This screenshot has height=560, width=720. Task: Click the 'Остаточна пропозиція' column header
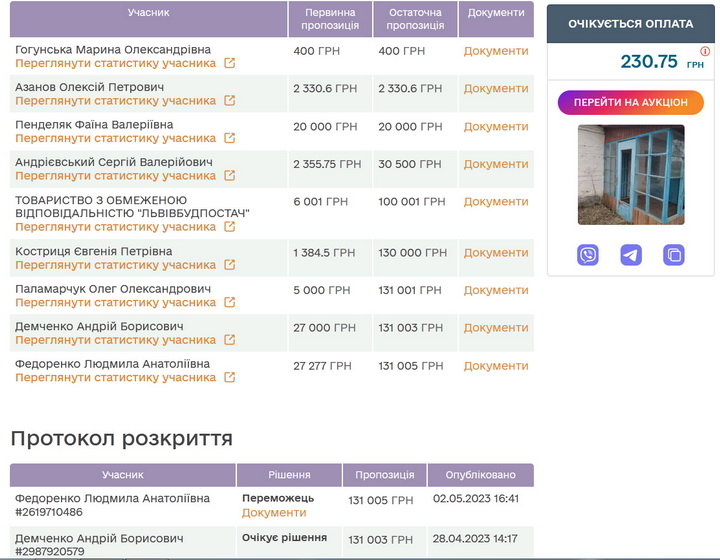tap(415, 19)
